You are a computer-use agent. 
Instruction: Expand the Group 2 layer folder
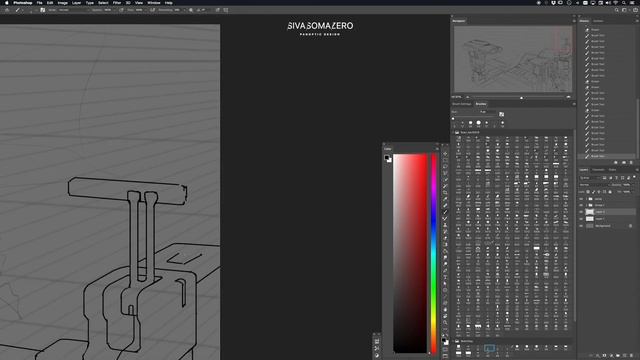[586, 205]
